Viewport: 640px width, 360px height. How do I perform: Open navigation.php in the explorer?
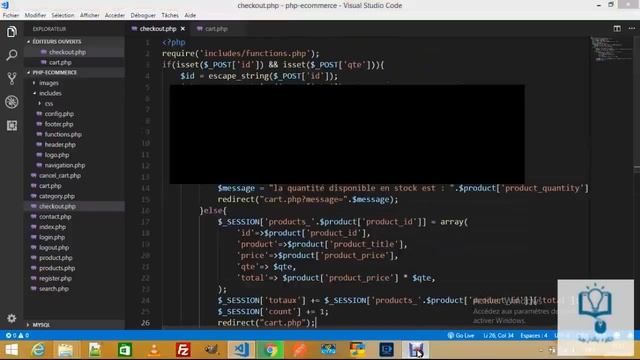(x=75, y=165)
